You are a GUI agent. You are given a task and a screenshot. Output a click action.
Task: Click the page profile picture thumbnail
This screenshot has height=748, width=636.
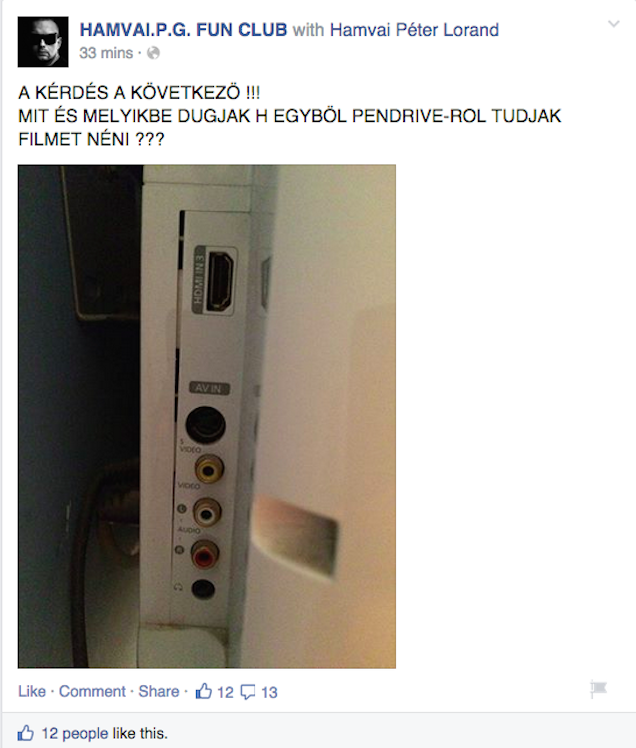coord(43,42)
